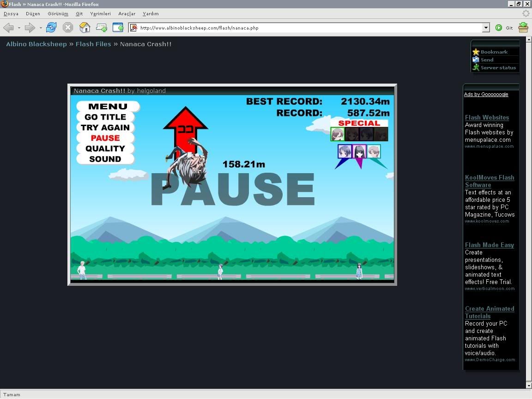Open the downloads icon at the toolbar end
Screen dimensions: 532x399
point(523,28)
